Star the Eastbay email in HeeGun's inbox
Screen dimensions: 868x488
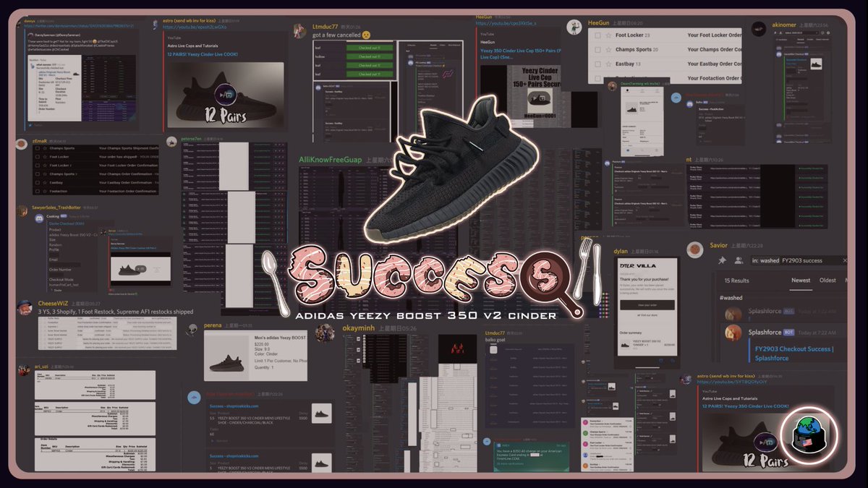(x=608, y=64)
